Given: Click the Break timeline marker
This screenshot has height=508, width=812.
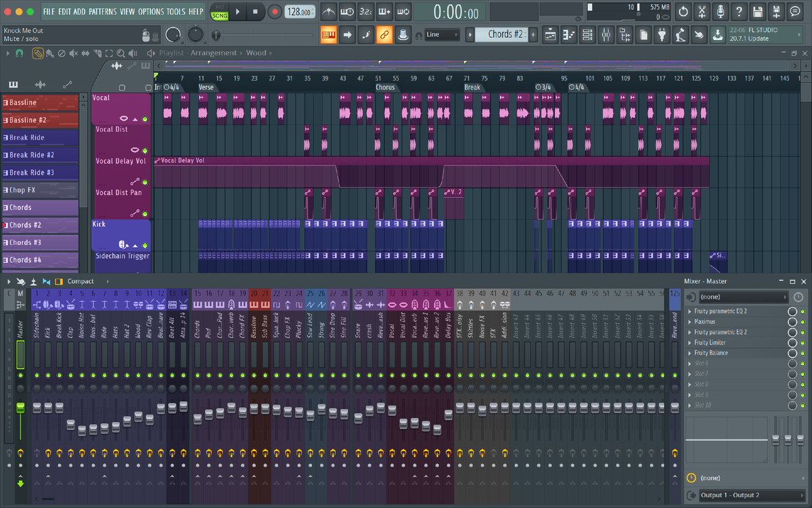Looking at the screenshot, I should click(x=472, y=87).
